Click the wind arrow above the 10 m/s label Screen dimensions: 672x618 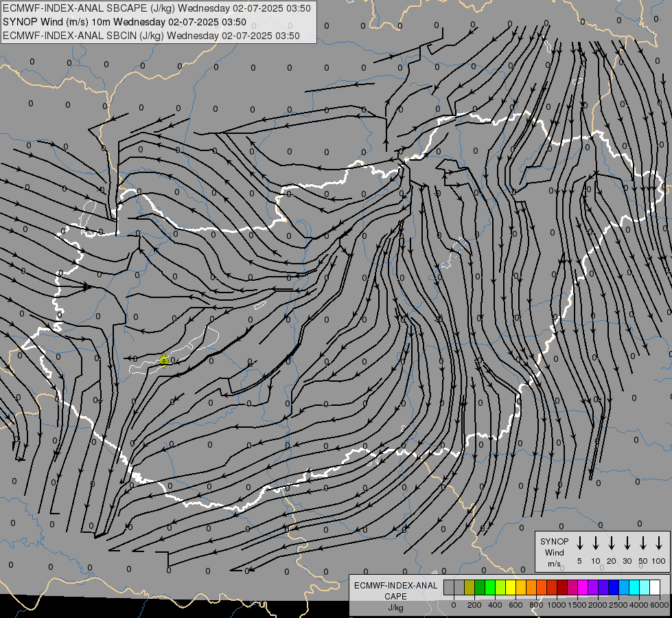click(595, 542)
